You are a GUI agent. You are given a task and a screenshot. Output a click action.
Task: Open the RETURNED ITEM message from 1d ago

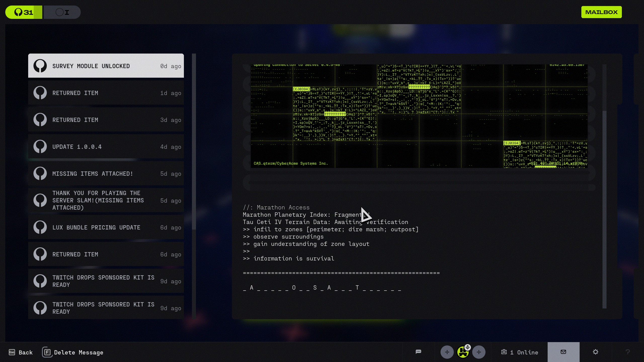pos(106,93)
